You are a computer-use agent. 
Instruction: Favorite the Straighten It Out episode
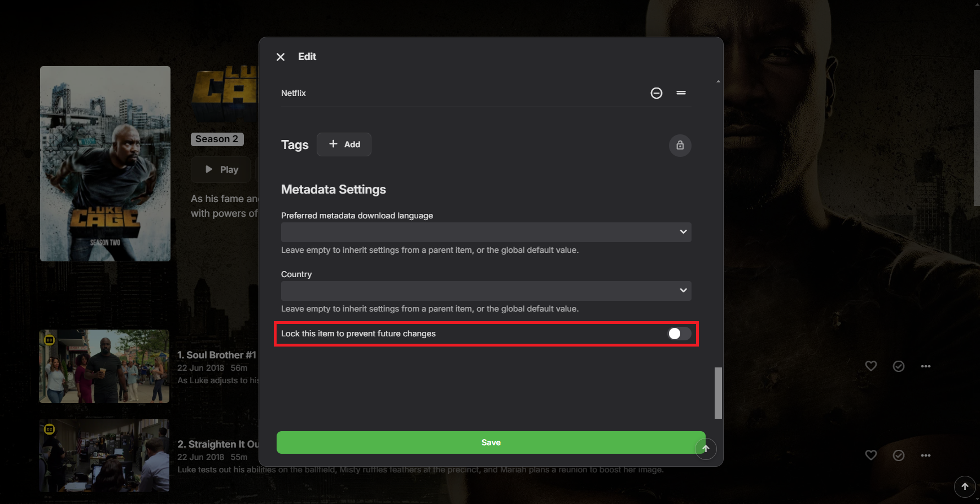[x=871, y=455]
